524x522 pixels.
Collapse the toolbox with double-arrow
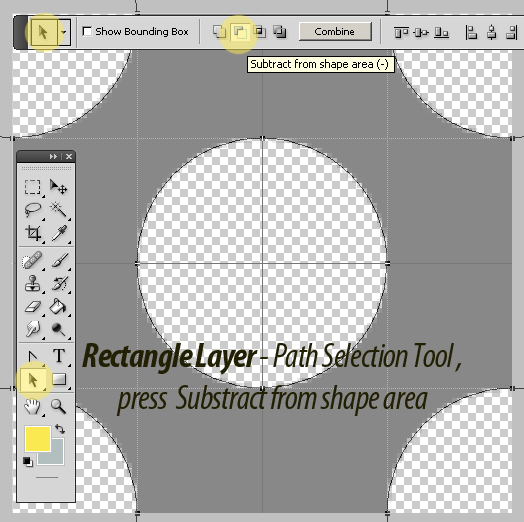53,156
